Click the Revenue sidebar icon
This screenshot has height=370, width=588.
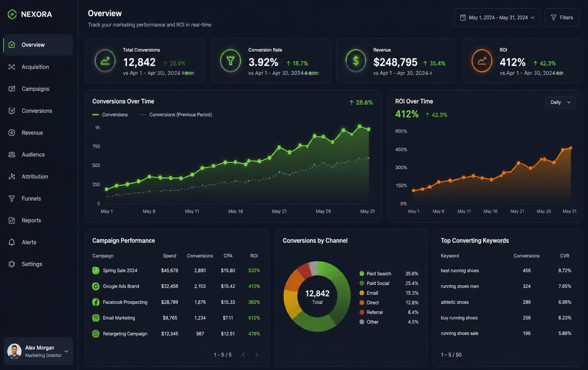coord(12,133)
